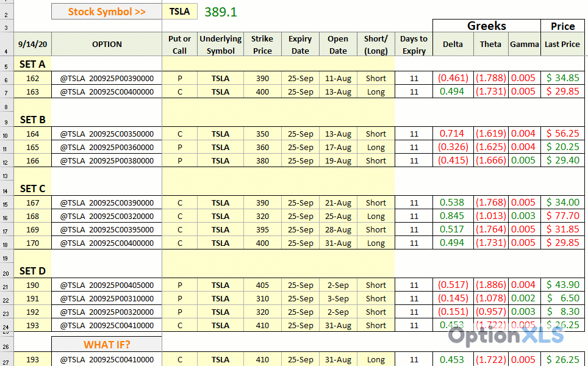Select option symbol @TSLA 200925P00310000 cell
This screenshot has height=366, width=588.
point(107,299)
